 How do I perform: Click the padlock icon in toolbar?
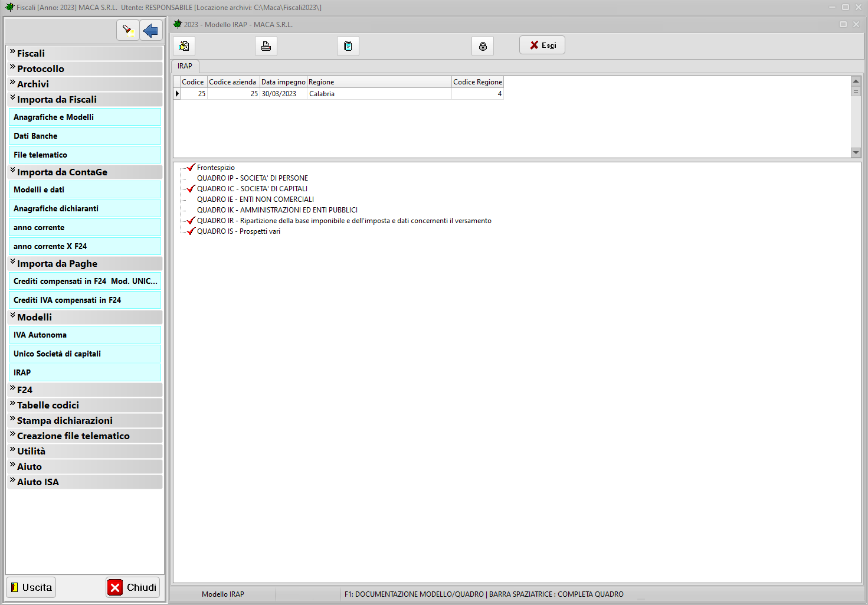[x=483, y=46]
